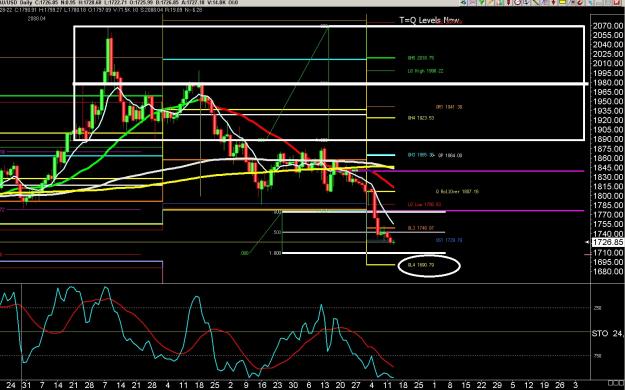
Task: Click the 1890.00 price axis label
Action: 608,139
